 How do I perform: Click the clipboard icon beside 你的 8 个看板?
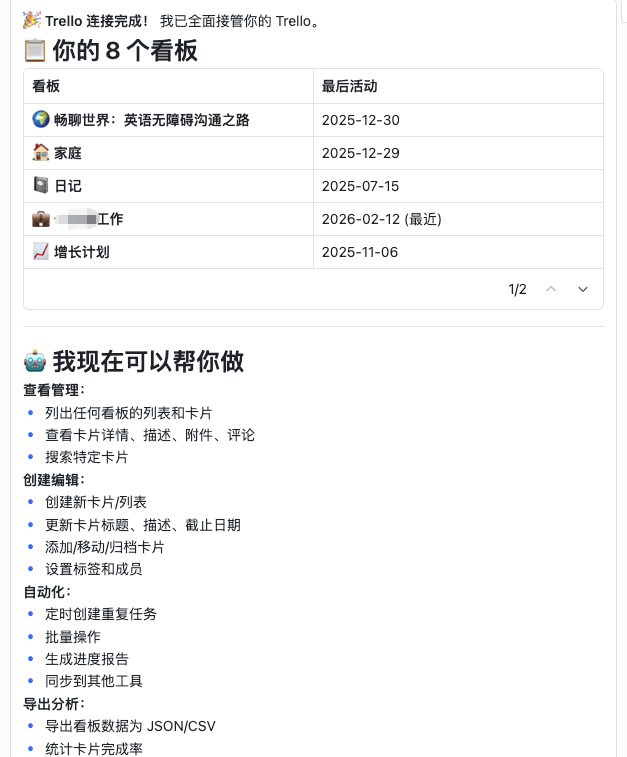point(35,51)
